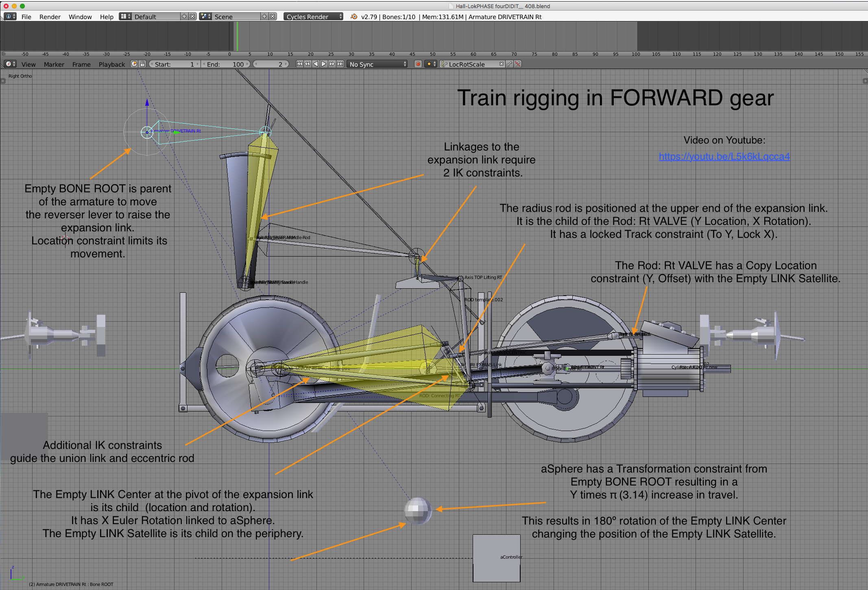Viewport: 868px width, 590px height.
Task: Jump to the previous keyframe
Action: pyautogui.click(x=308, y=64)
